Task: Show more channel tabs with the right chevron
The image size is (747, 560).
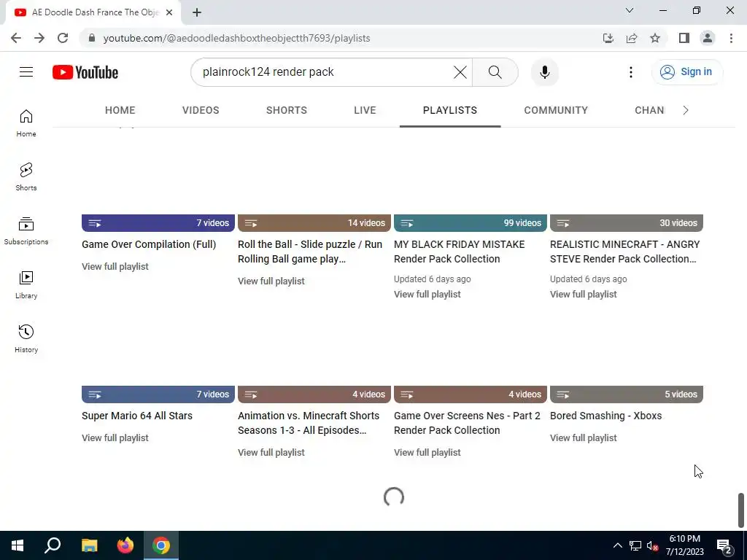Action: [x=685, y=111]
